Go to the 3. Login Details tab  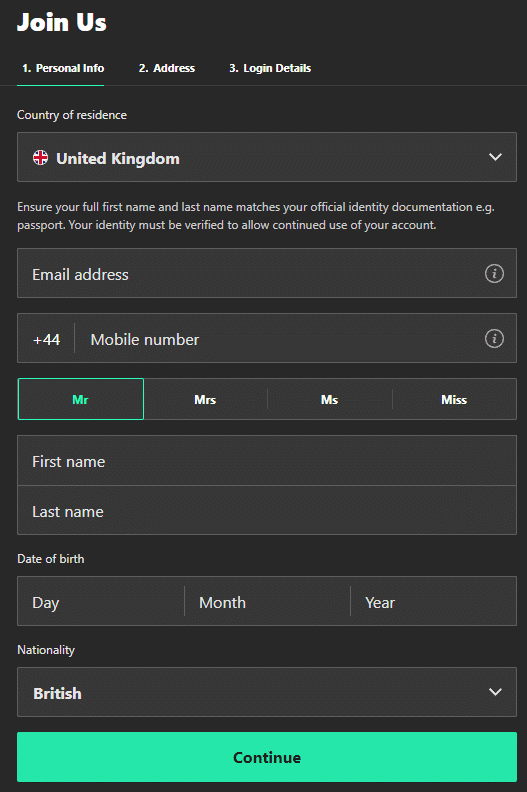[270, 68]
